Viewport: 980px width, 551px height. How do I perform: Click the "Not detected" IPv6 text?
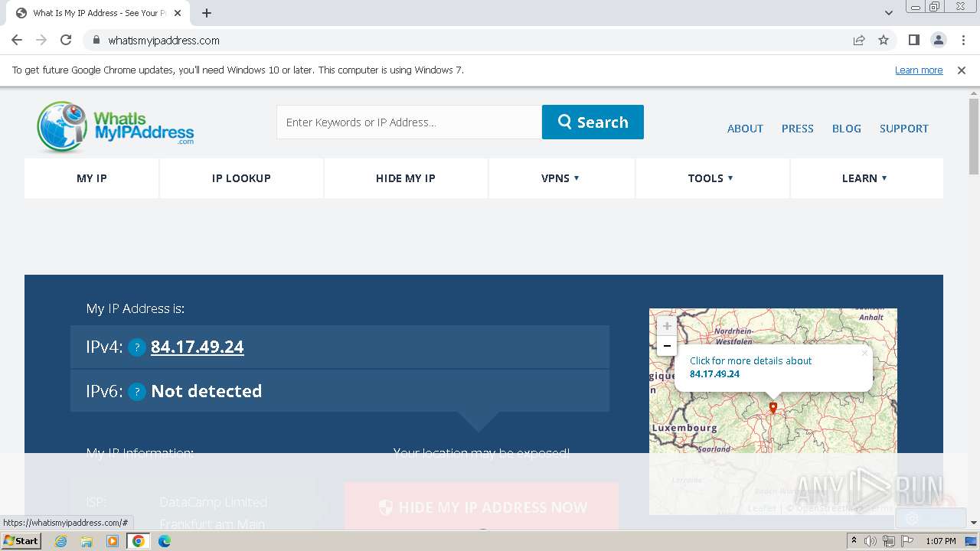(207, 391)
